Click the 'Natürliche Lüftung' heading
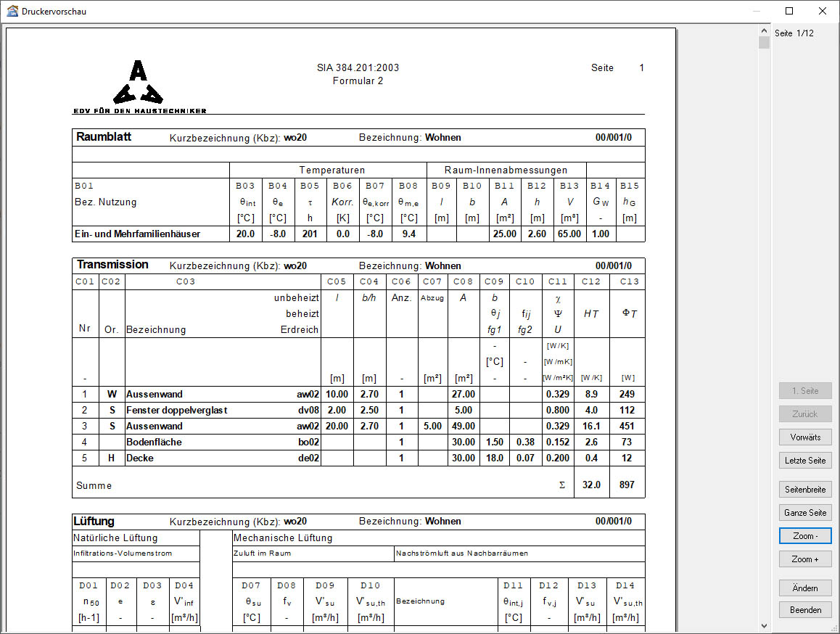Viewport: 840px width, 634px height. (x=115, y=538)
